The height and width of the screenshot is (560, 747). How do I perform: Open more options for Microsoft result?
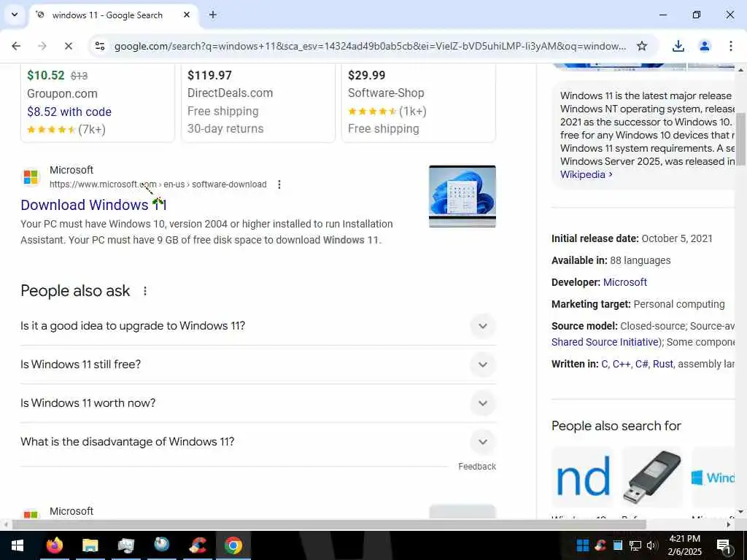pos(279,184)
